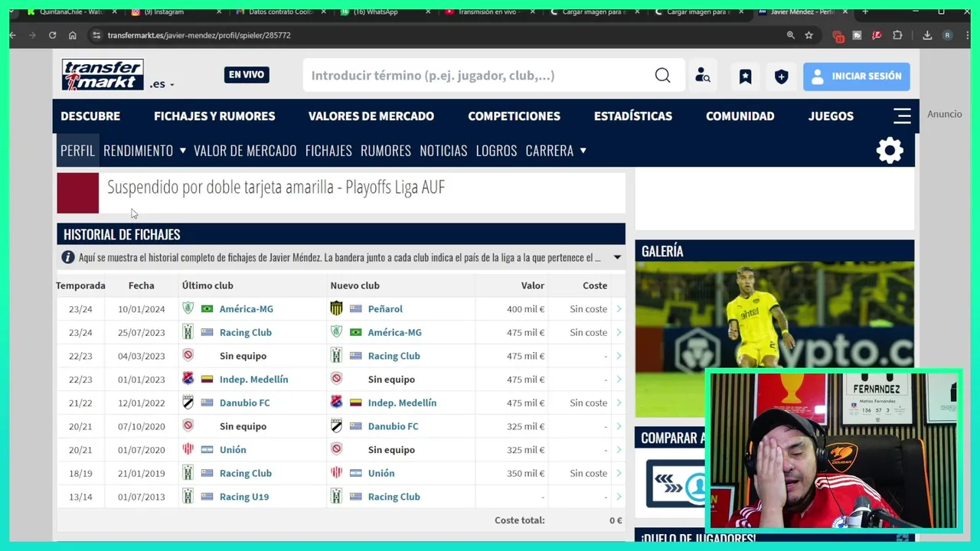Reload the page in browser
Screen dimensions: 980x551
pyautogui.click(x=52, y=35)
